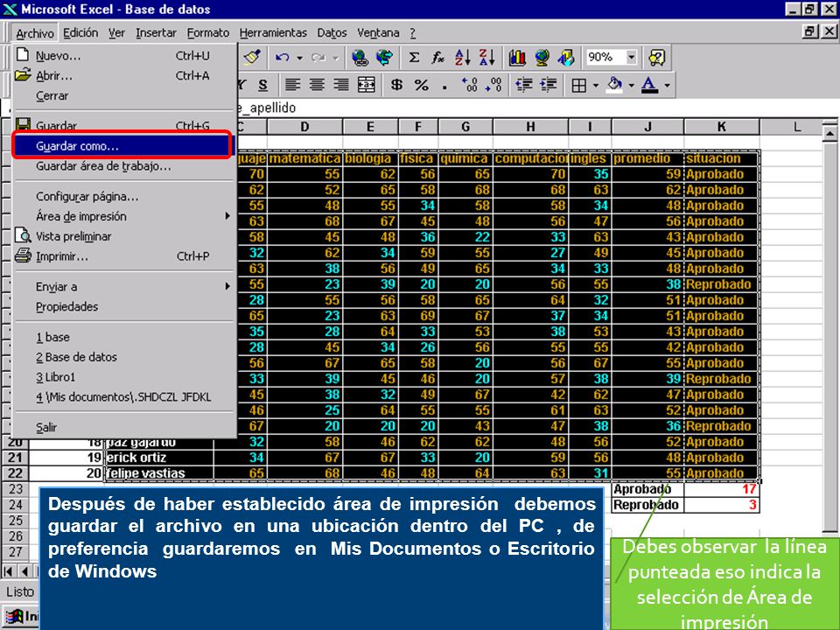Image resolution: width=840 pixels, height=630 pixels.
Task: Open the Datos menu
Action: [332, 32]
